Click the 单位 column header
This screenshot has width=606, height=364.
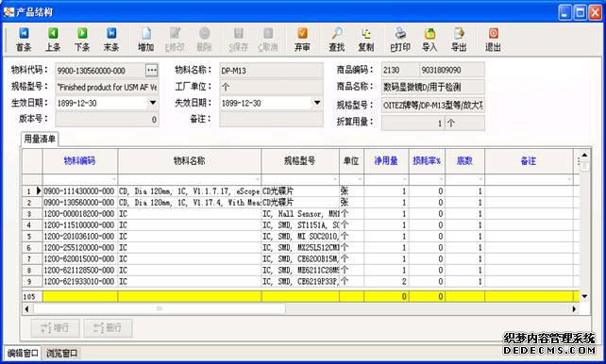click(351, 160)
